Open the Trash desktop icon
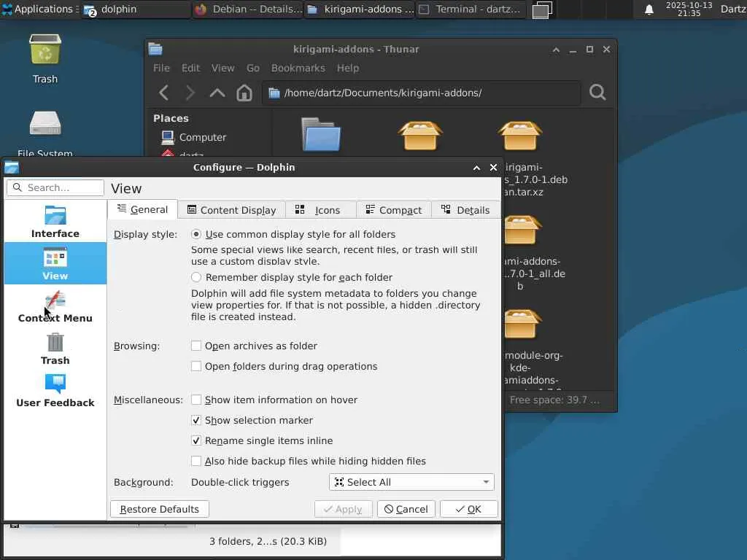This screenshot has width=747, height=560. coord(45,58)
